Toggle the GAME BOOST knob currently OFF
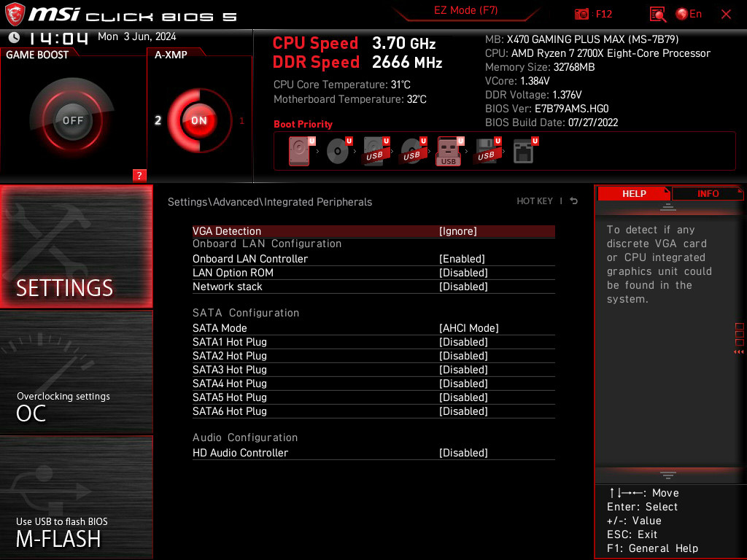The height and width of the screenshot is (560, 747). (x=72, y=120)
